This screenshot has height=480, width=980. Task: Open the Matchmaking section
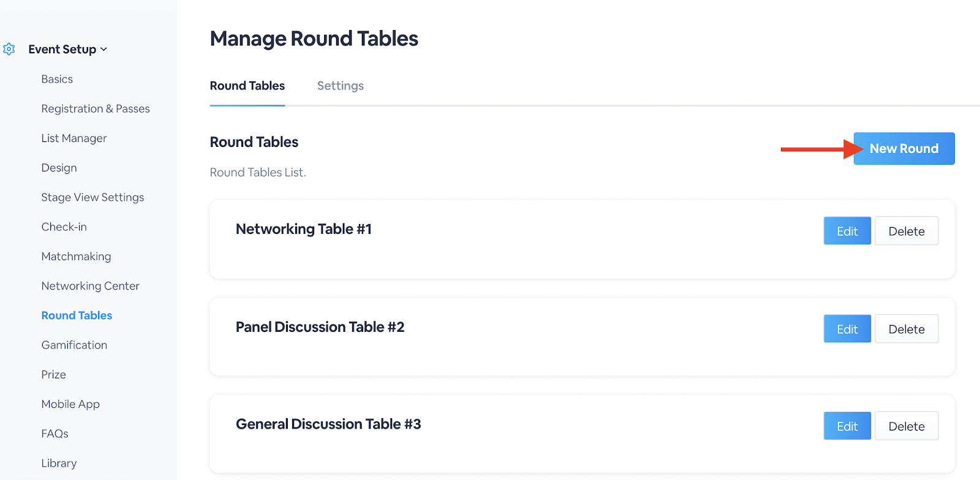tap(76, 257)
